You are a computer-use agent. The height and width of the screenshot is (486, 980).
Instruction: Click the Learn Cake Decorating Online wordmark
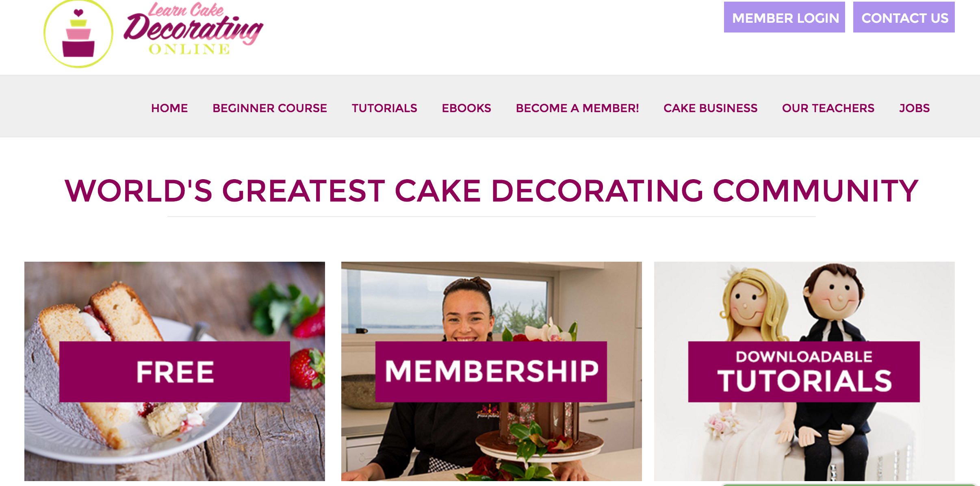pos(193,28)
